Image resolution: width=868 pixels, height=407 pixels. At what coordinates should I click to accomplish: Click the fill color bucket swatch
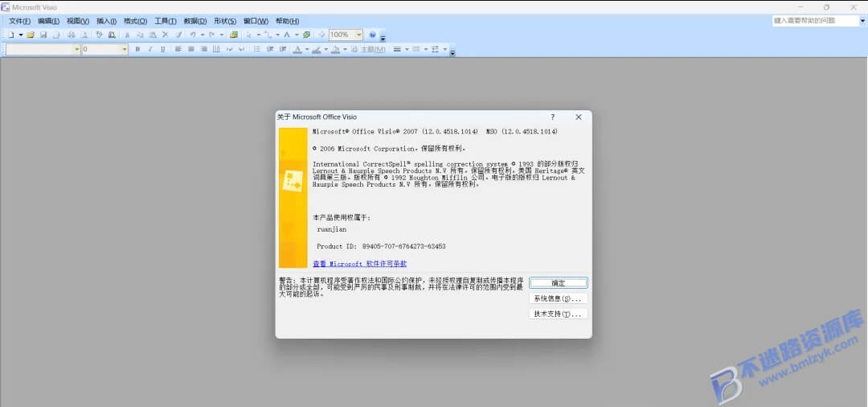[335, 49]
